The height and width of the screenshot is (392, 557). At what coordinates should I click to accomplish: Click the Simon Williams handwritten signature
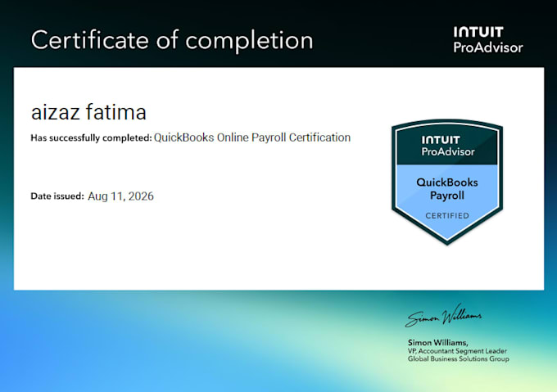tap(443, 315)
